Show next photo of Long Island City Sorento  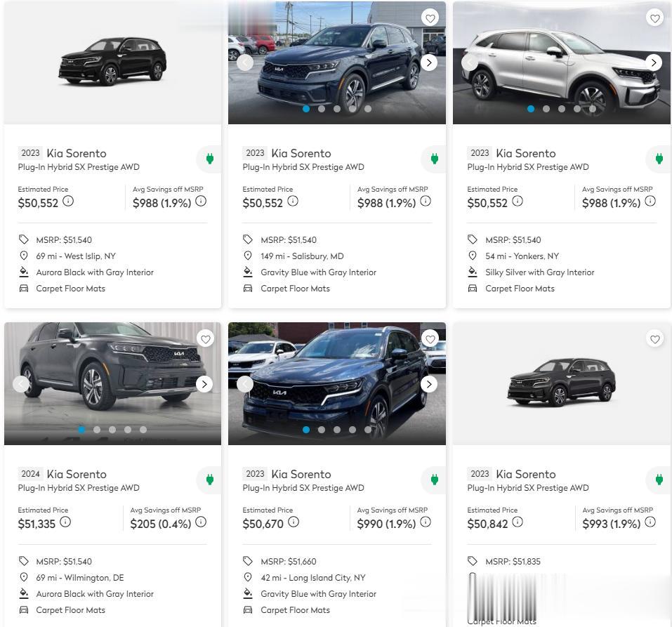(x=429, y=384)
